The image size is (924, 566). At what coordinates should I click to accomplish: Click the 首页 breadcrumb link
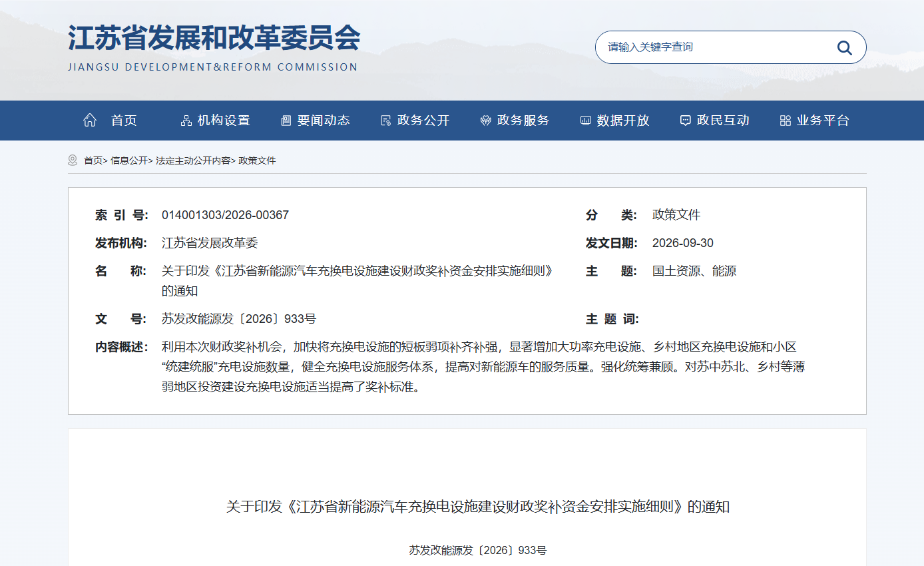[x=93, y=160]
